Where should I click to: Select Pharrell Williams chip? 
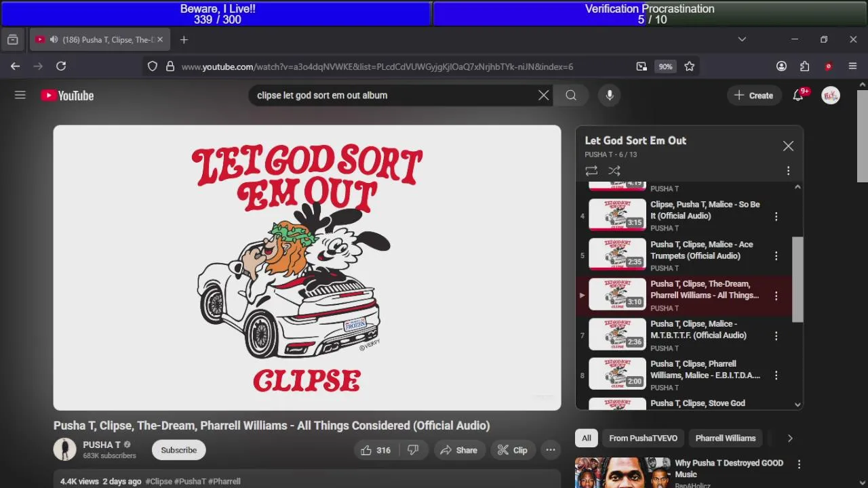pyautogui.click(x=725, y=439)
